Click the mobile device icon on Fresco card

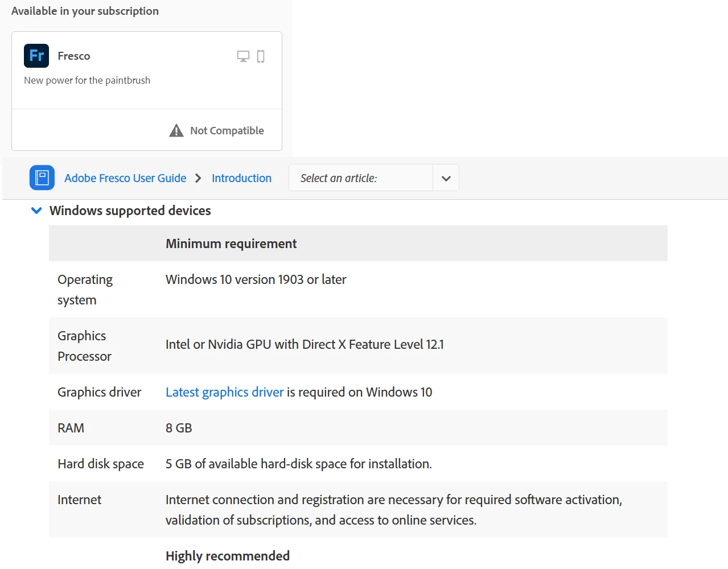tap(261, 56)
